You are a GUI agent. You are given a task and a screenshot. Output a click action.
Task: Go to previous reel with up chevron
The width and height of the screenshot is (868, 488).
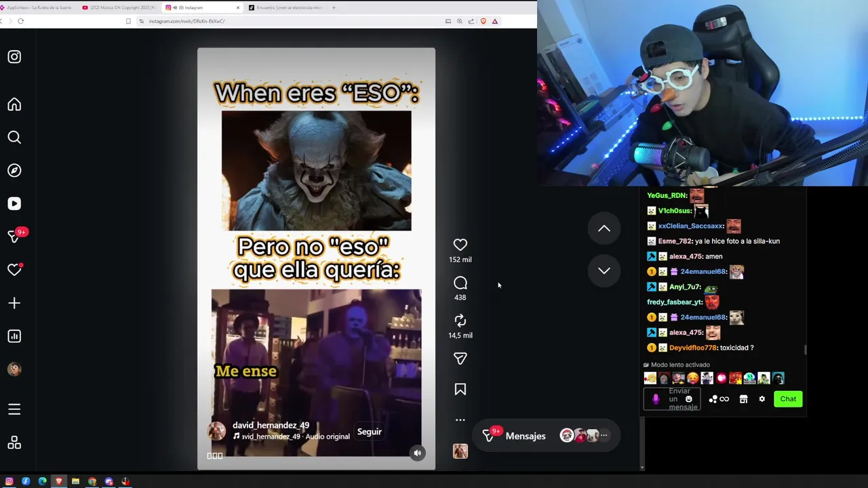tap(604, 229)
